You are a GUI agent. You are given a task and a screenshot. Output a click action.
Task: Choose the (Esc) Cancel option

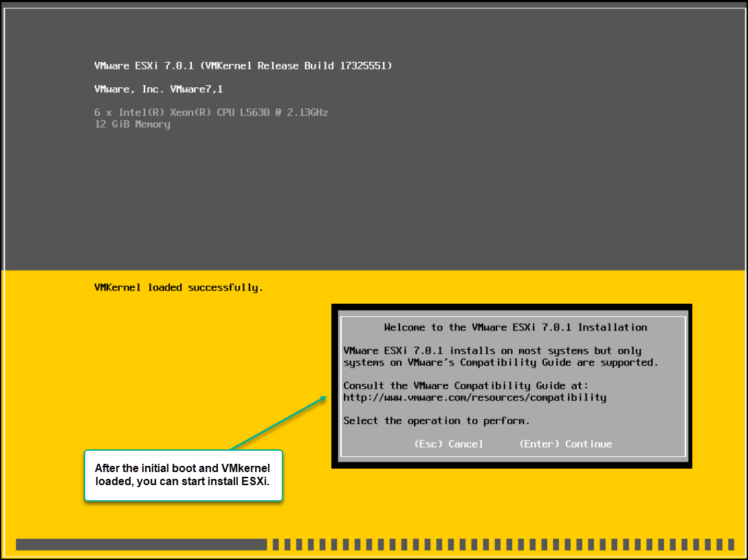coord(448,444)
